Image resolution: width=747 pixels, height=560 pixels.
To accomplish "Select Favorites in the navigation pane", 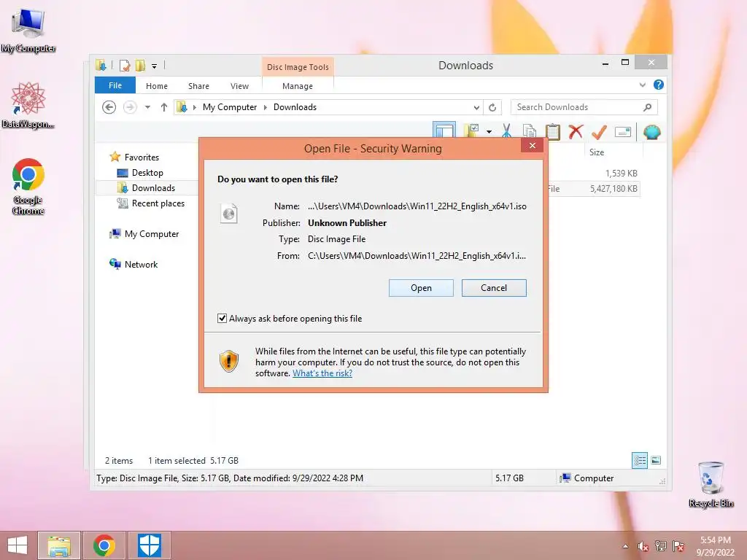I will click(142, 157).
